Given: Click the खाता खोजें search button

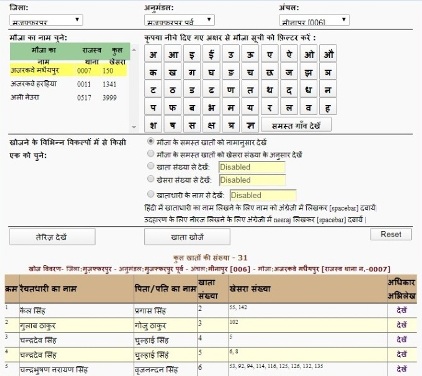Looking at the screenshot, I should [187, 237].
